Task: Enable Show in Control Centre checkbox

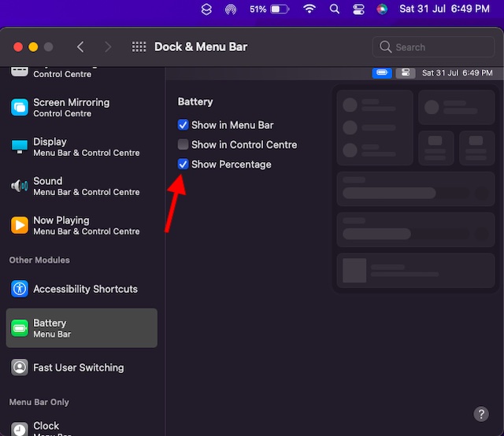Action: click(x=183, y=145)
